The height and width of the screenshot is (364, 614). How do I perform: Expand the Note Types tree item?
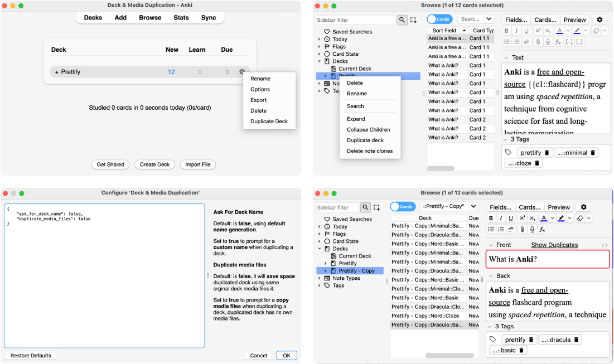[x=320, y=278]
